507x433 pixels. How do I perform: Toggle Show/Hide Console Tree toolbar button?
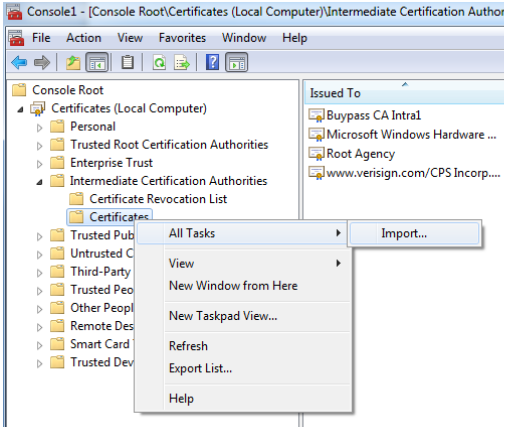pyautogui.click(x=97, y=62)
